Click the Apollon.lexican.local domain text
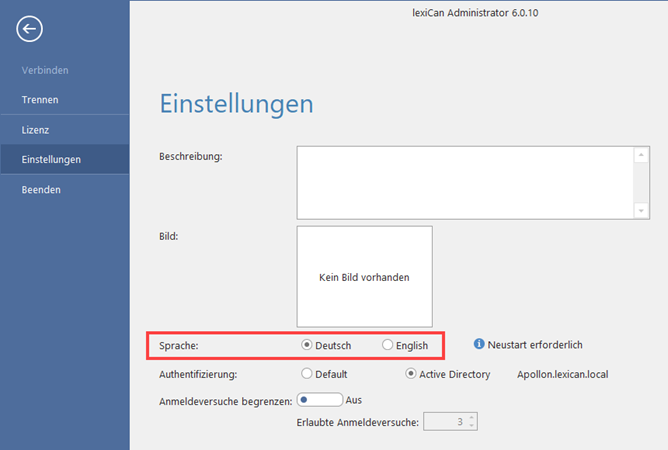Viewport: 668px width, 450px height. pyautogui.click(x=562, y=374)
